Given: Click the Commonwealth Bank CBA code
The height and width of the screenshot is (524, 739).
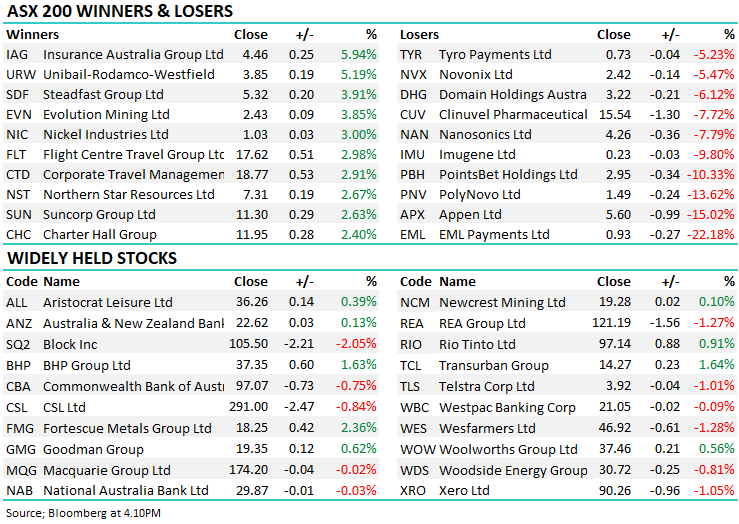Looking at the screenshot, I should [18, 386].
